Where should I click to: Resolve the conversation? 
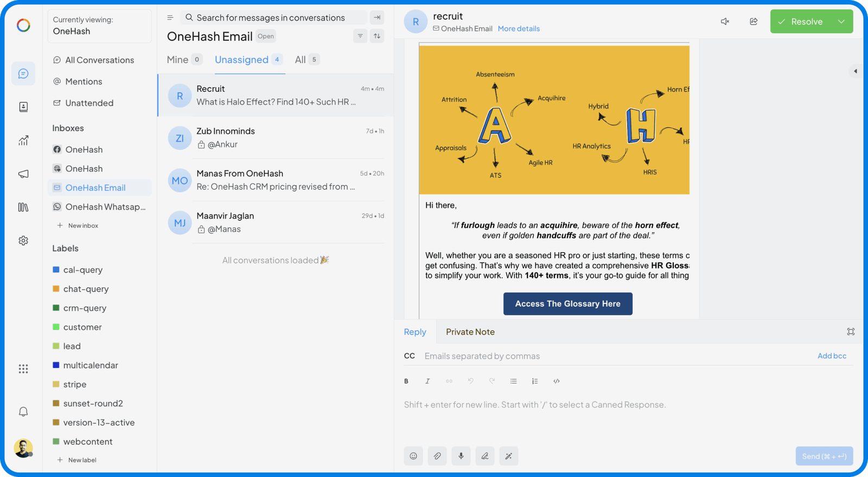tap(801, 22)
